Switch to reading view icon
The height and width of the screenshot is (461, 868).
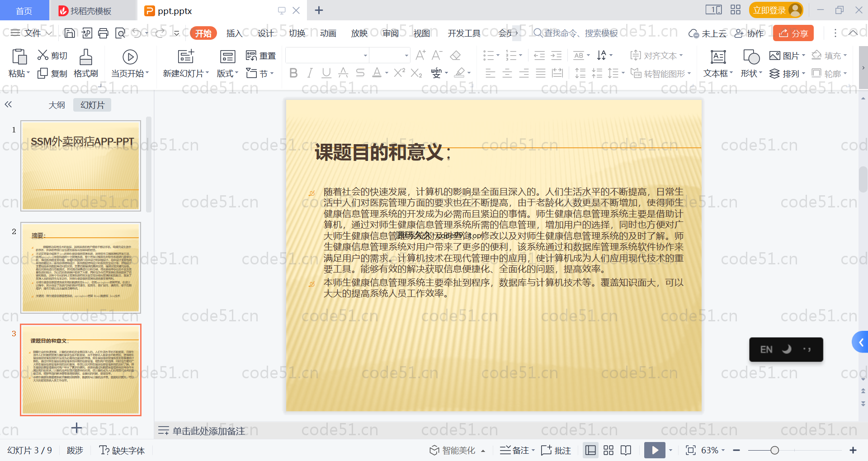(x=626, y=450)
